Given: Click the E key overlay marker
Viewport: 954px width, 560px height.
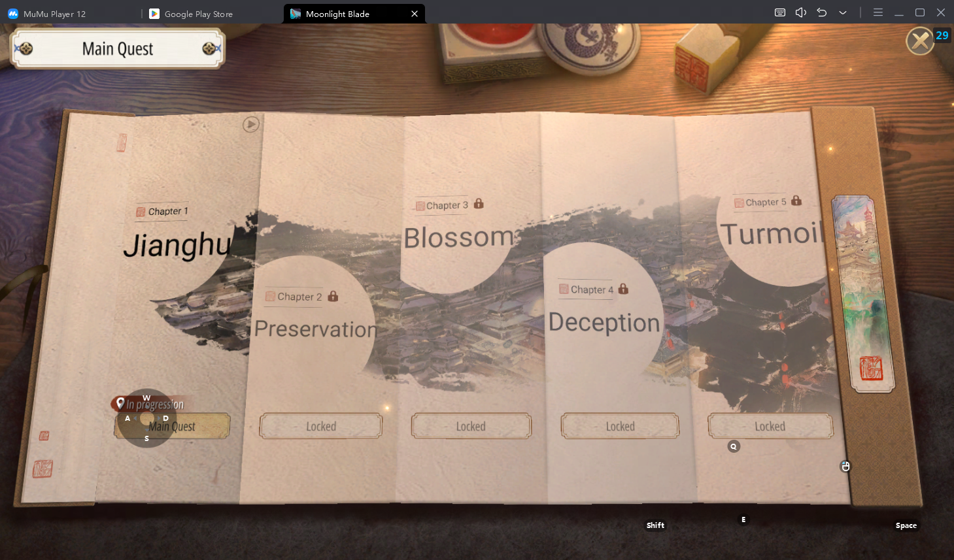Looking at the screenshot, I should tap(743, 519).
